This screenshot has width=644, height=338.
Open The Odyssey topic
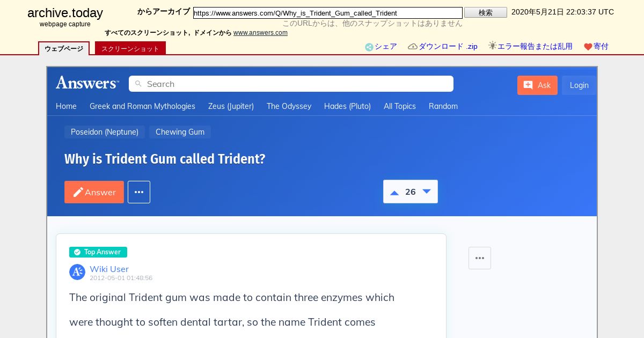[x=289, y=106]
